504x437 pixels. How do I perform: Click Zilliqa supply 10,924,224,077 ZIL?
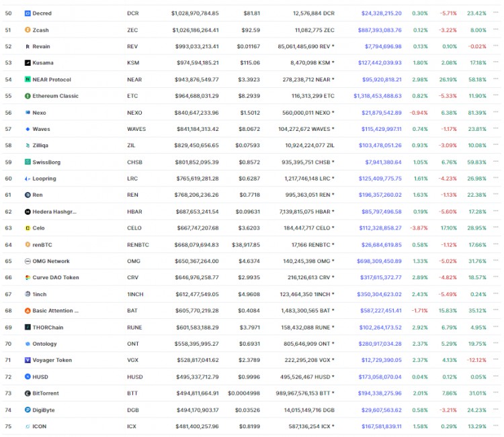click(310, 145)
